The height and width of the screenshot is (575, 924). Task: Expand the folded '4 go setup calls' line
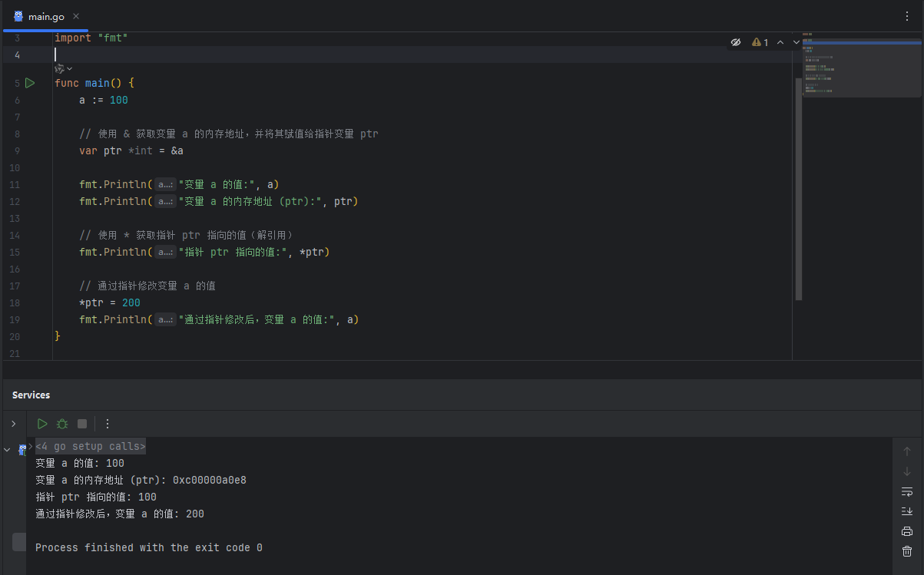pyautogui.click(x=90, y=446)
